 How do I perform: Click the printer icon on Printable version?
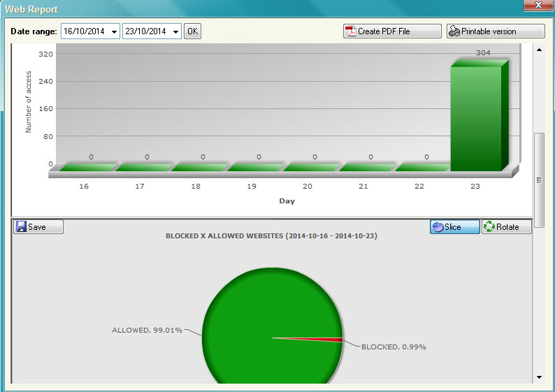click(x=454, y=31)
